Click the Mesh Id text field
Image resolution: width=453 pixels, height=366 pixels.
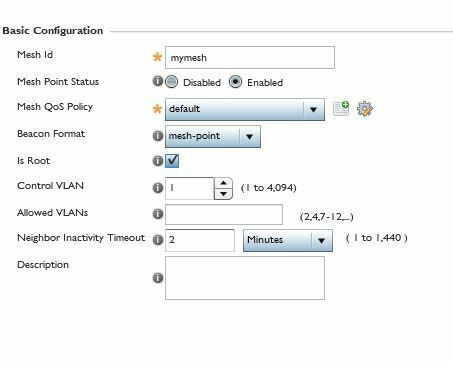pyautogui.click(x=250, y=58)
